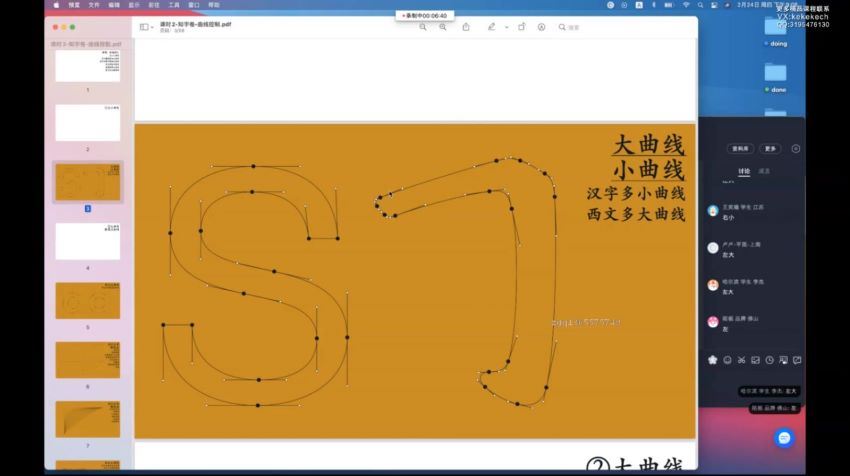Open the 文件 menu in menu bar
This screenshot has width=850, height=476.
tap(94, 5)
